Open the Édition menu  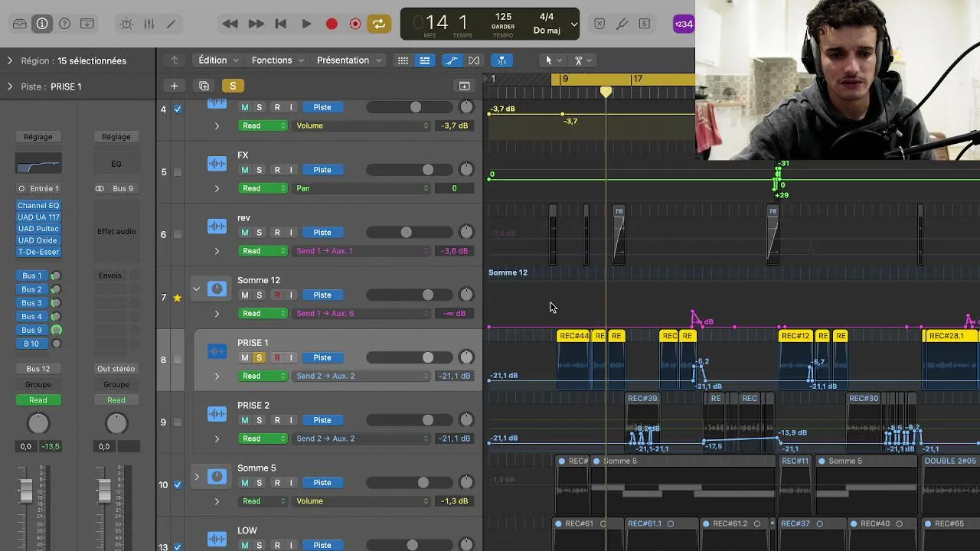coord(218,60)
